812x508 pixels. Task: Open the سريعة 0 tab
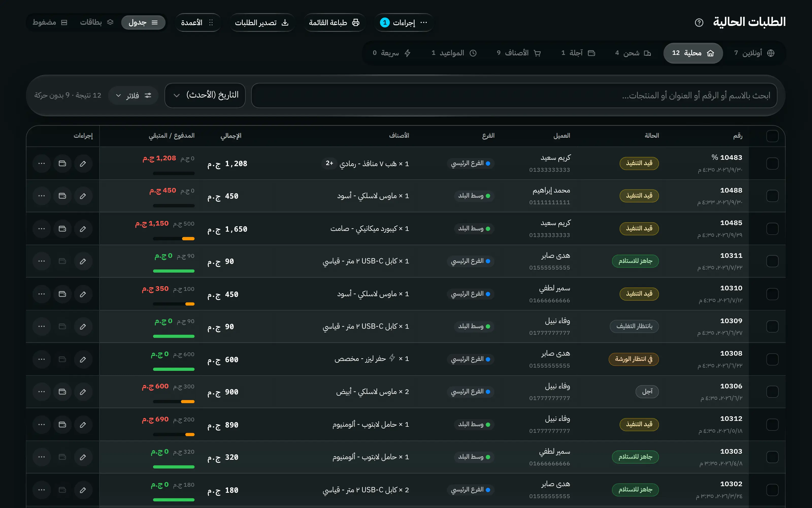point(392,53)
